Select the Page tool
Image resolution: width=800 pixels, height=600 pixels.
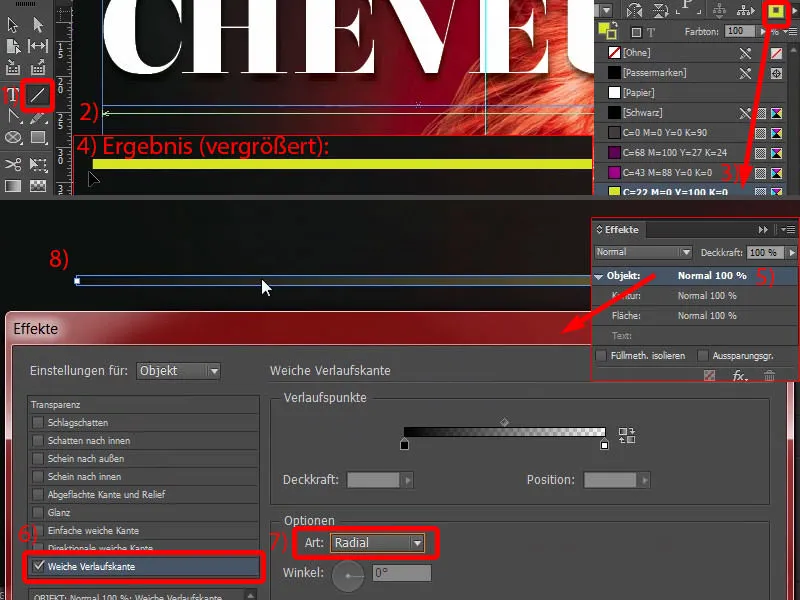click(x=13, y=46)
